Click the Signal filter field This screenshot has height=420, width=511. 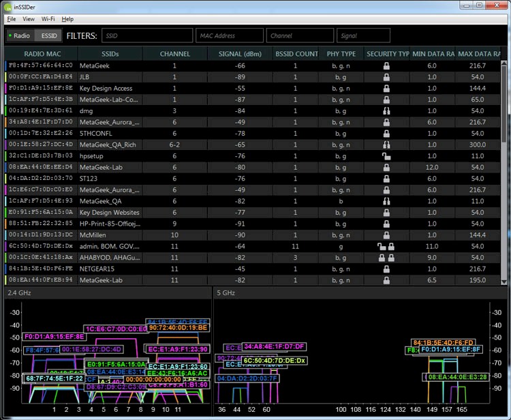[363, 35]
